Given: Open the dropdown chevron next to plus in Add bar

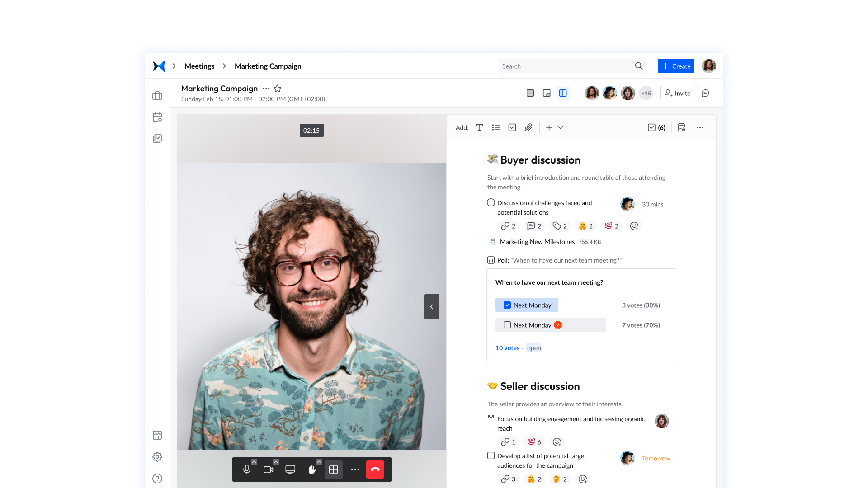Looking at the screenshot, I should [560, 127].
